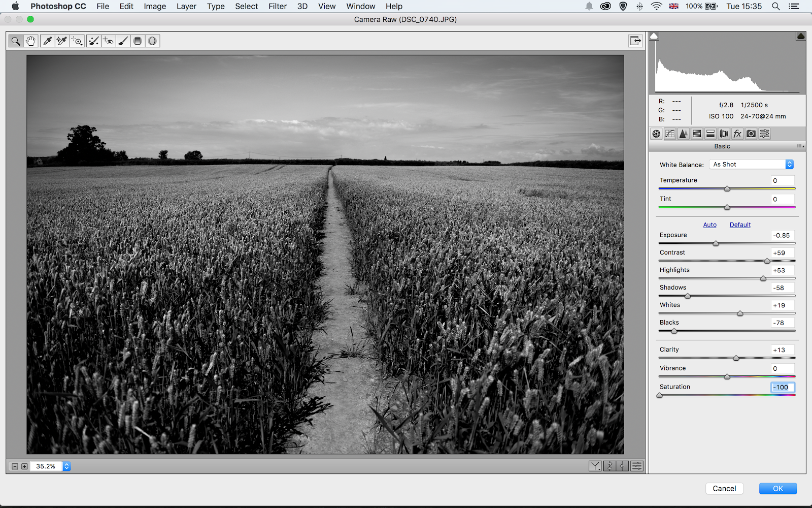Open Notification Center list icon
Viewport: 812px width, 508px height.
(x=794, y=6)
